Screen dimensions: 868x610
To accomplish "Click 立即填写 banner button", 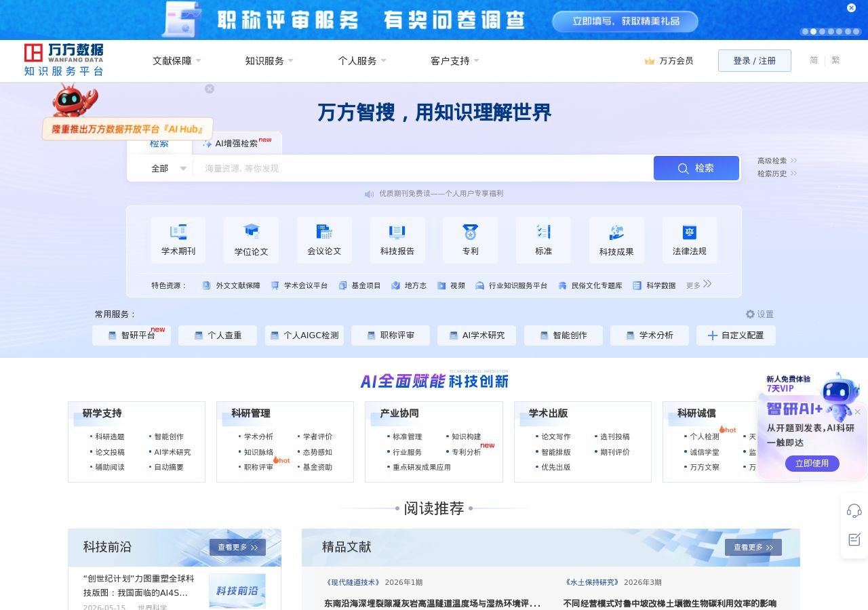I will pyautogui.click(x=625, y=21).
